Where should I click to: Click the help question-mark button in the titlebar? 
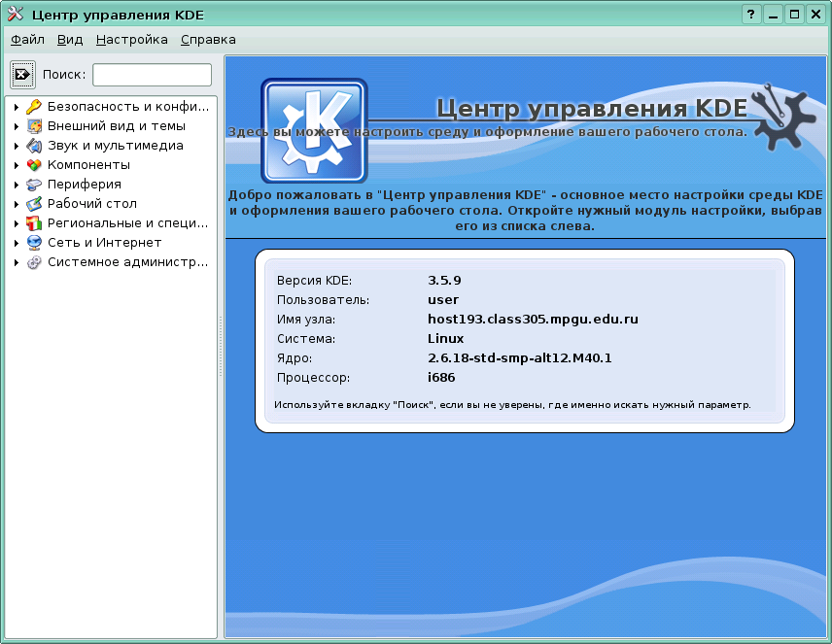[x=749, y=14]
